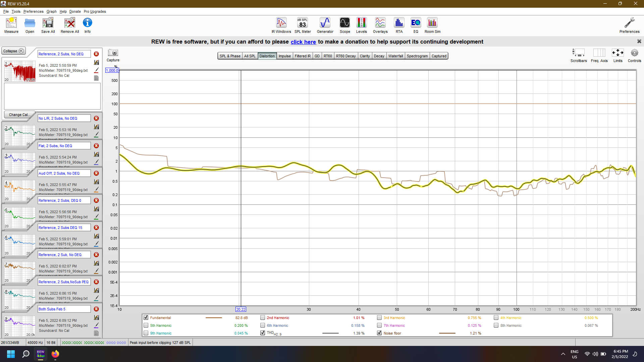The image size is (644, 362).
Task: Open the signal Generator
Action: [x=325, y=25]
